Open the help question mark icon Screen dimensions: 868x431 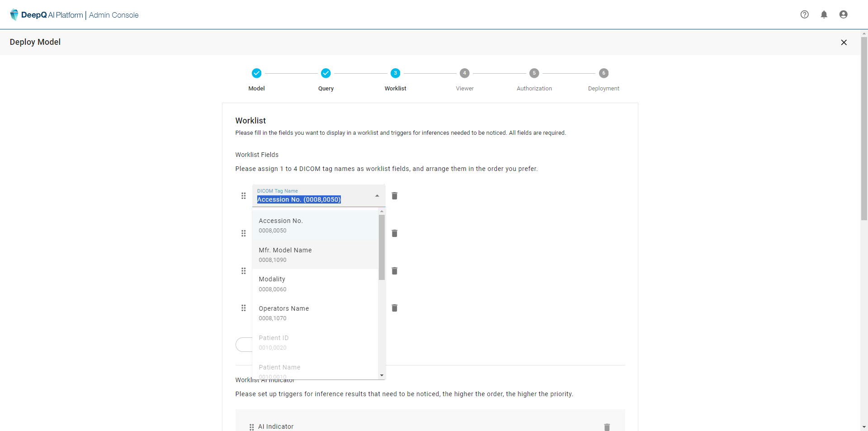(804, 14)
